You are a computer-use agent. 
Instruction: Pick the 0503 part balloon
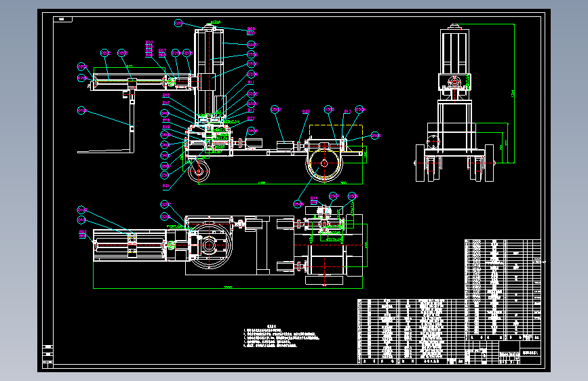click(x=329, y=110)
